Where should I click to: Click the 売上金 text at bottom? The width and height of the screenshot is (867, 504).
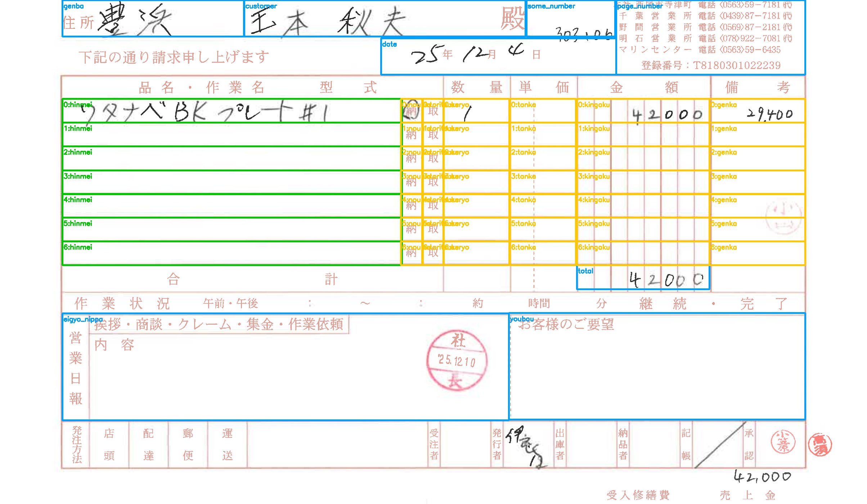747,495
